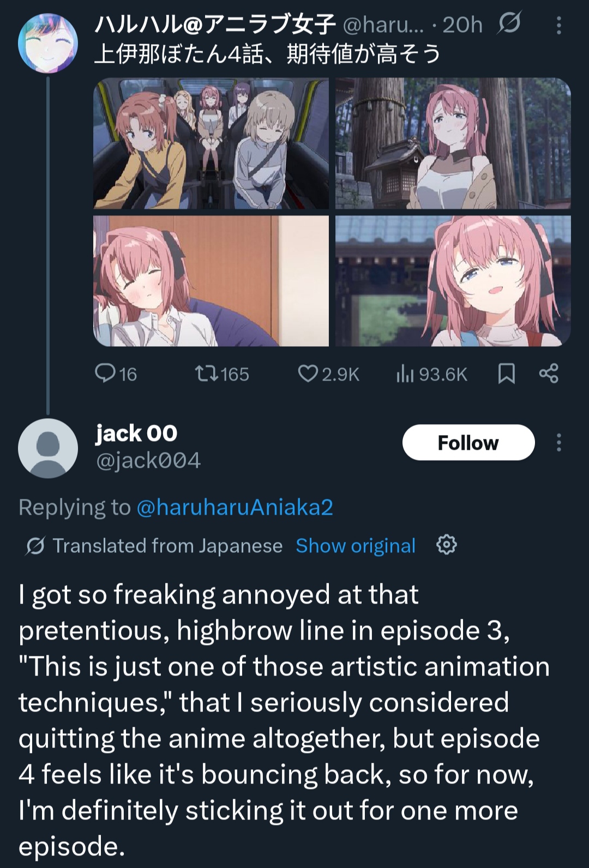Open the original poster's profile avatar
This screenshot has height=868, width=589.
48,44
